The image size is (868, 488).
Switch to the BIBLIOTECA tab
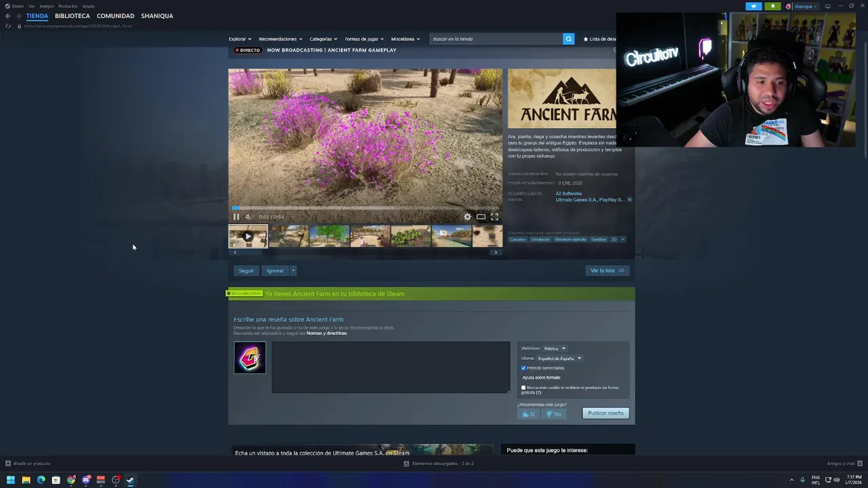73,16
